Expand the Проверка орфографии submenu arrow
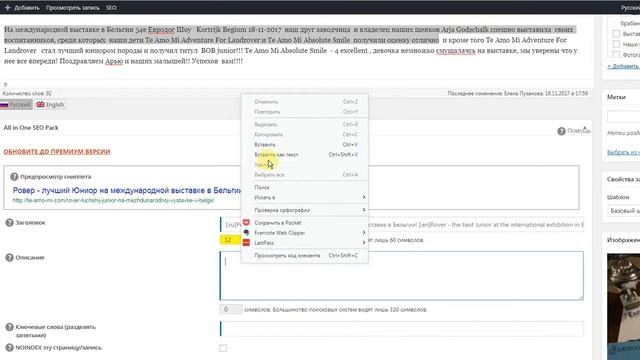Image resolution: width=640 pixels, height=360 pixels. tap(363, 210)
